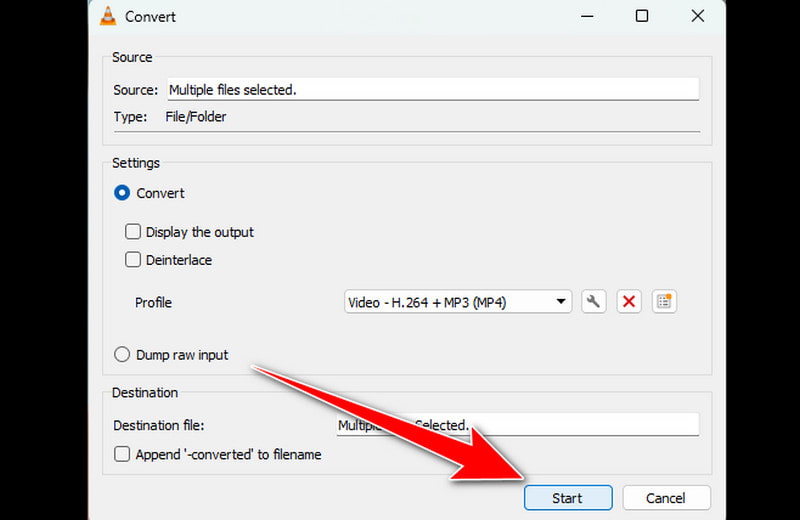
Task: Click the Cancel button
Action: (x=666, y=498)
